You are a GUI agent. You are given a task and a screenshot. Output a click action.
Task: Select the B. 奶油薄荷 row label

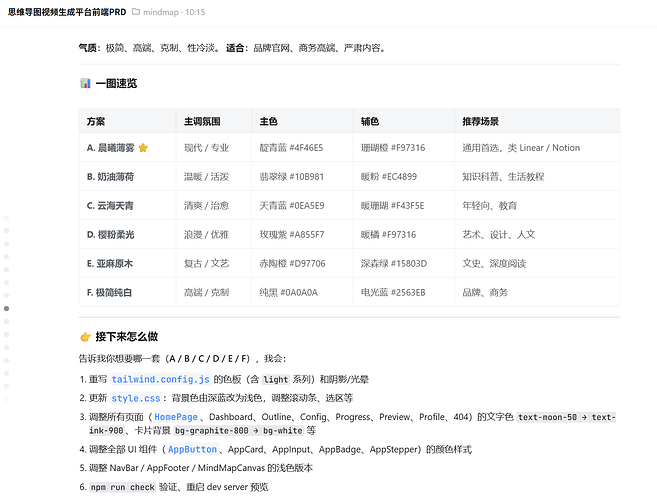[111, 176]
